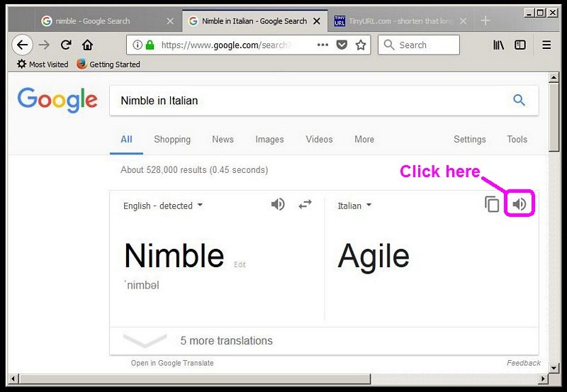Play the Italian pronunciation of Agile

[520, 204]
